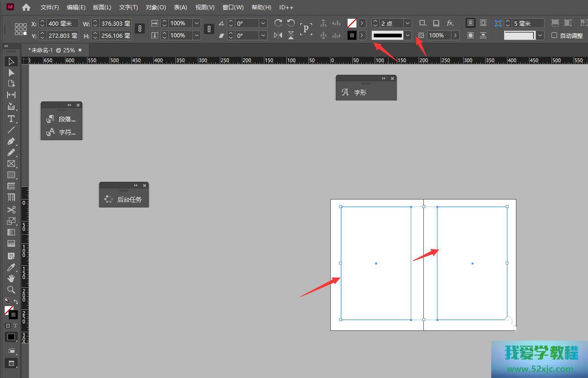Screen dimensions: 588x378
Task: Open the 对象(O) menu
Action: (x=156, y=7)
